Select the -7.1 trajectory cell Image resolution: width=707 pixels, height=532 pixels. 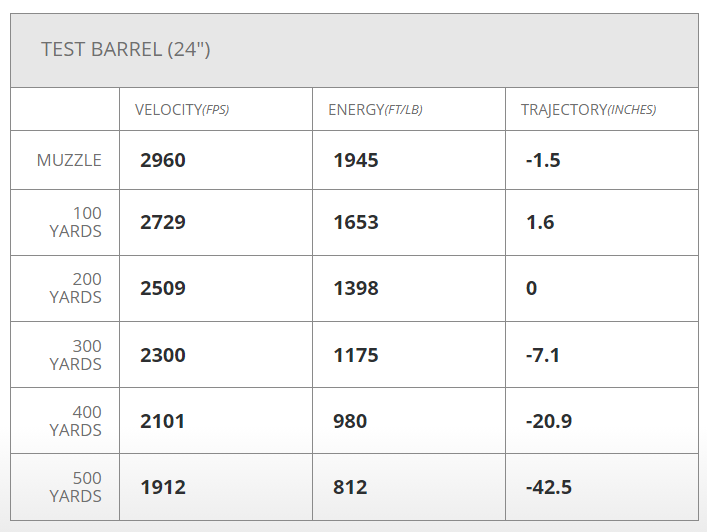coord(543,355)
